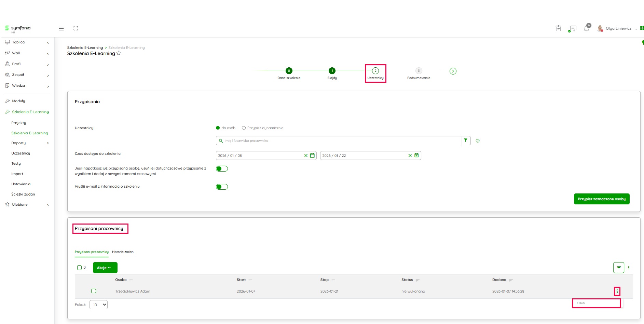
Task: Click the 'Przypisz zaznaczone osoby' button
Action: [x=601, y=199]
